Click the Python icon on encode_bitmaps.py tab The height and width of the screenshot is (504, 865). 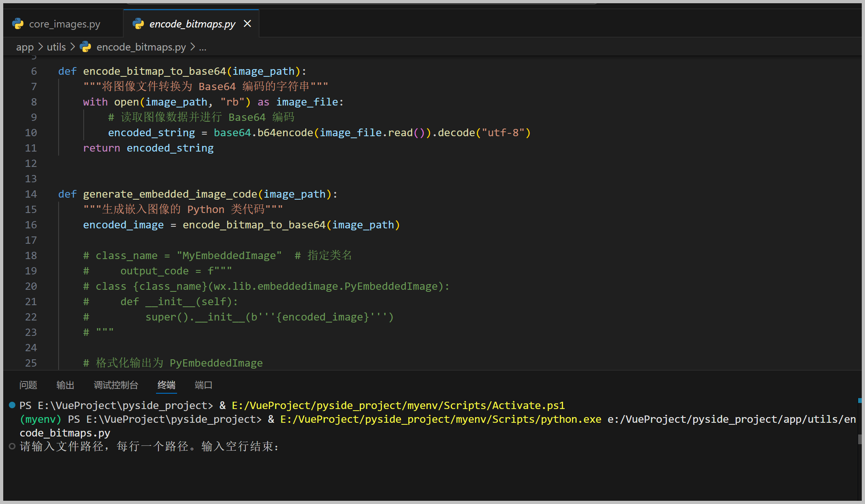pyautogui.click(x=139, y=24)
